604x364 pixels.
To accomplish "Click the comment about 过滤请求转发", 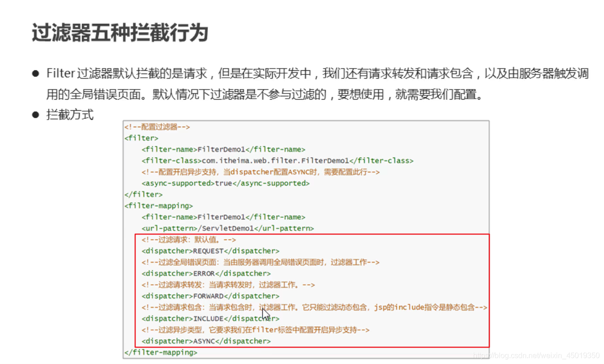I will click(228, 284).
